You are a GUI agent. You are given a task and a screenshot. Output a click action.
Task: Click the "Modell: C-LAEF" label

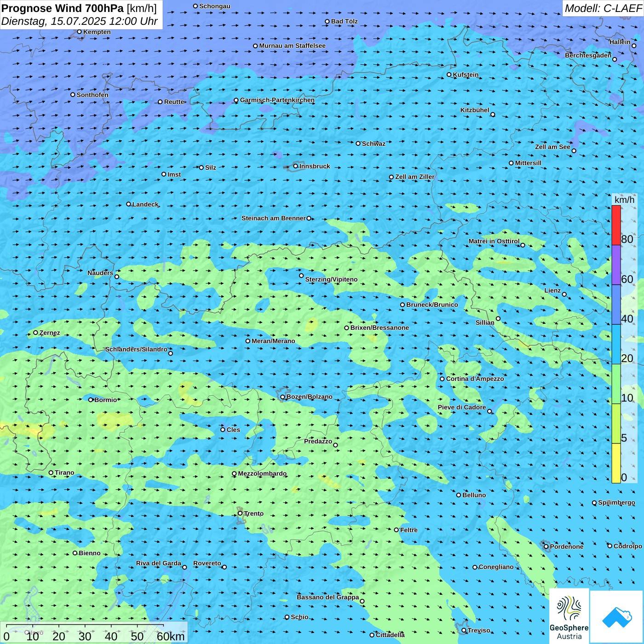(x=603, y=8)
